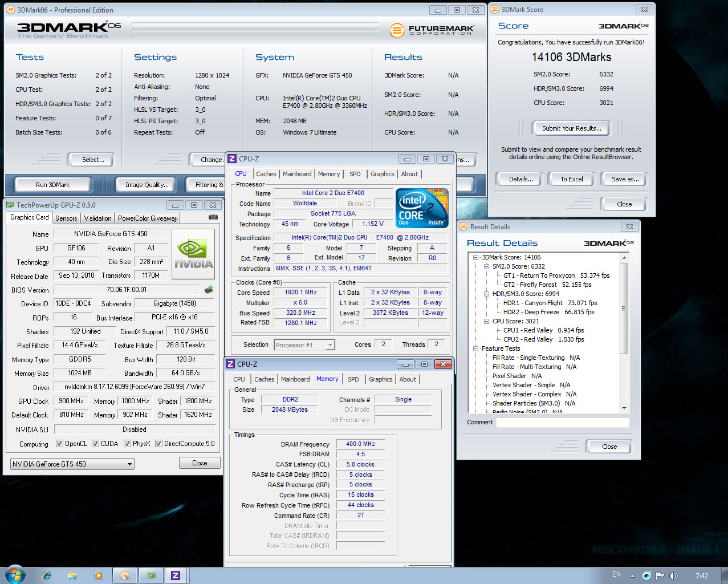Click the GPU-Z screenshot camera icon
The image size is (728, 584).
(x=213, y=217)
